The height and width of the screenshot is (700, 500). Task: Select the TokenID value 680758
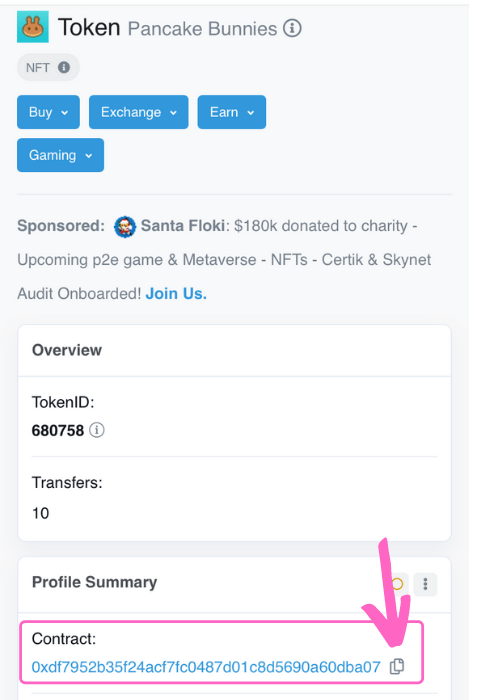[x=58, y=431]
